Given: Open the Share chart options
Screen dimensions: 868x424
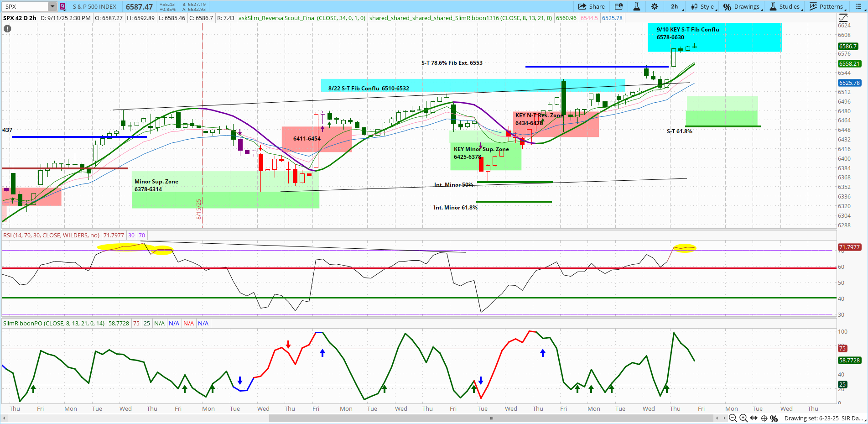Looking at the screenshot, I should coord(592,6).
